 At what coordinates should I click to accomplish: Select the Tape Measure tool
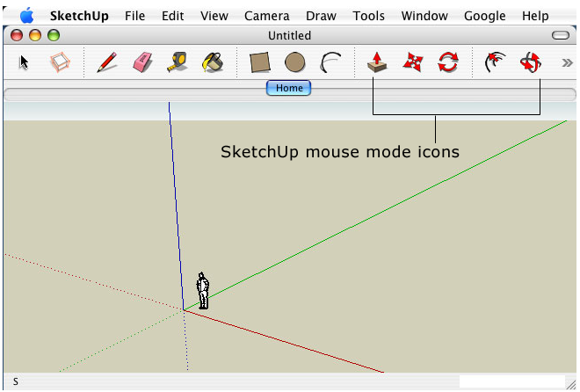click(178, 62)
